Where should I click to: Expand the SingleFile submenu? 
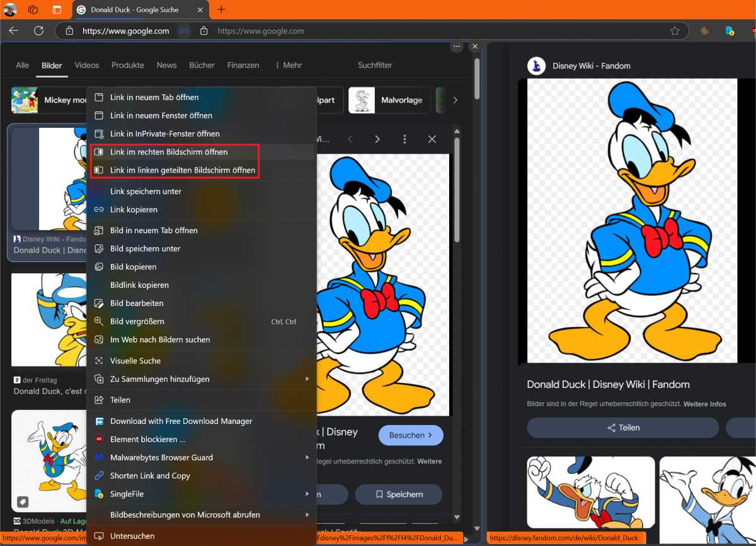click(x=307, y=494)
